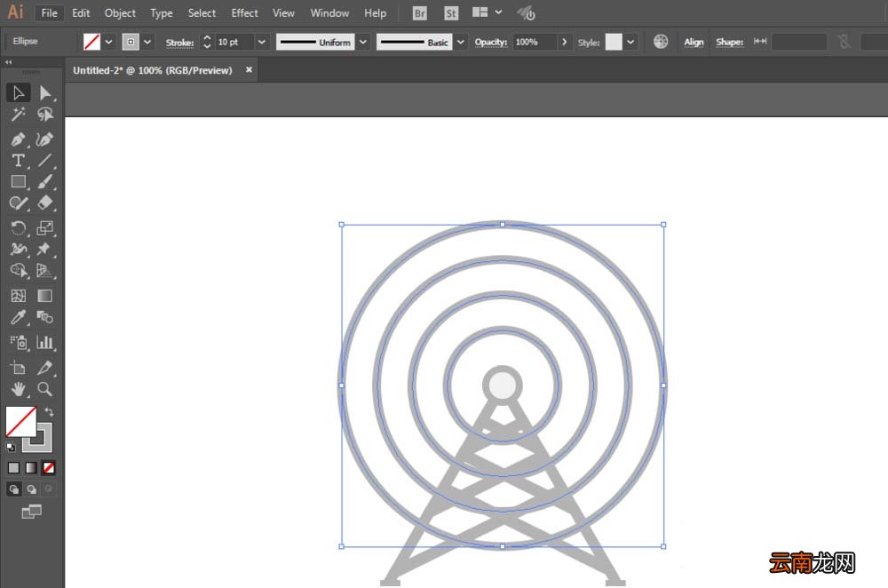
Task: Launch Adobe Bridge with Br icon
Action: pyautogui.click(x=420, y=13)
